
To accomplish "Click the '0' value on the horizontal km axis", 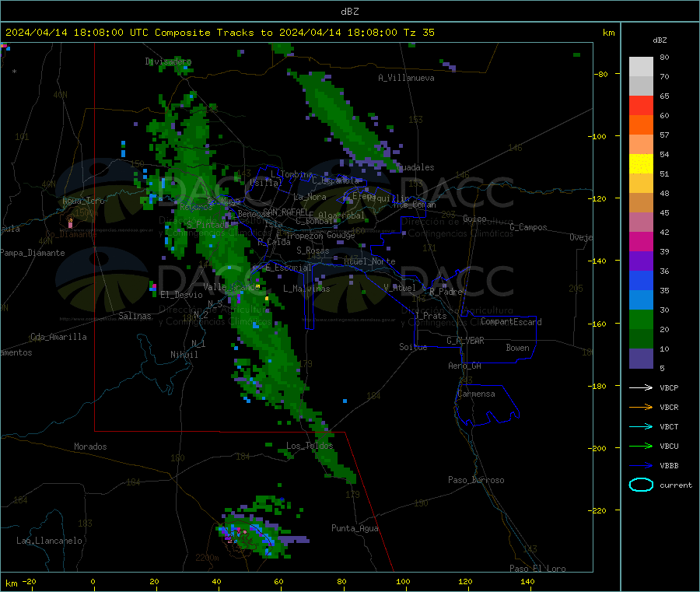I will (x=93, y=581).
